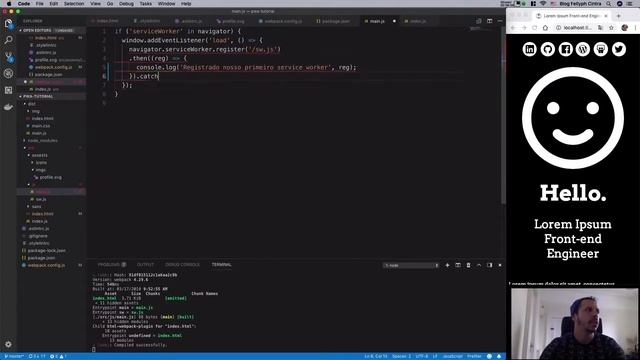This screenshot has width=640, height=360.
Task: Open the Docker view in the activity bar
Action: (8, 107)
